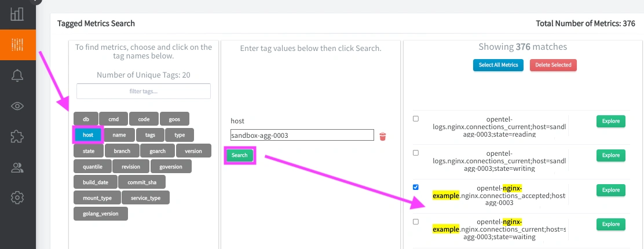
Task: Explore the state=reading metric
Action: pyautogui.click(x=611, y=121)
